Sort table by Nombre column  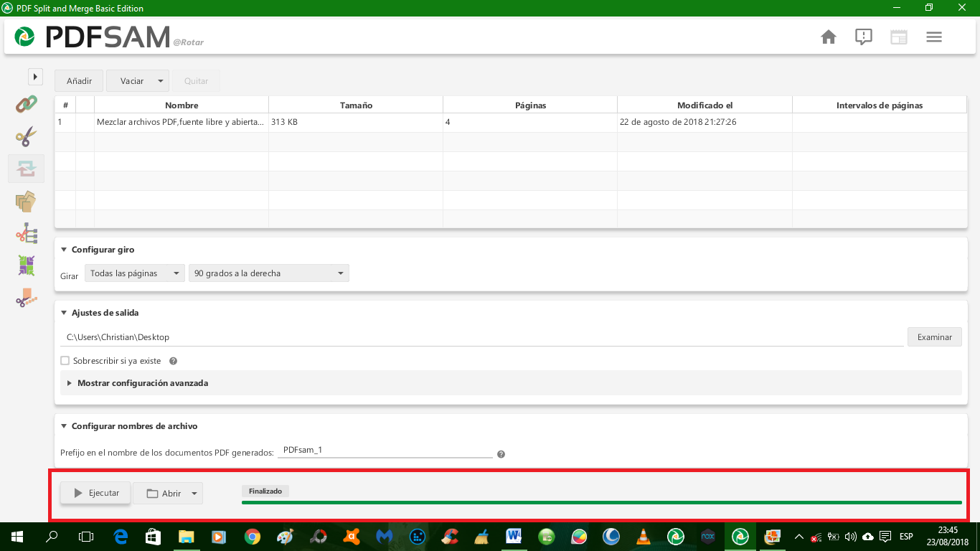(x=182, y=105)
